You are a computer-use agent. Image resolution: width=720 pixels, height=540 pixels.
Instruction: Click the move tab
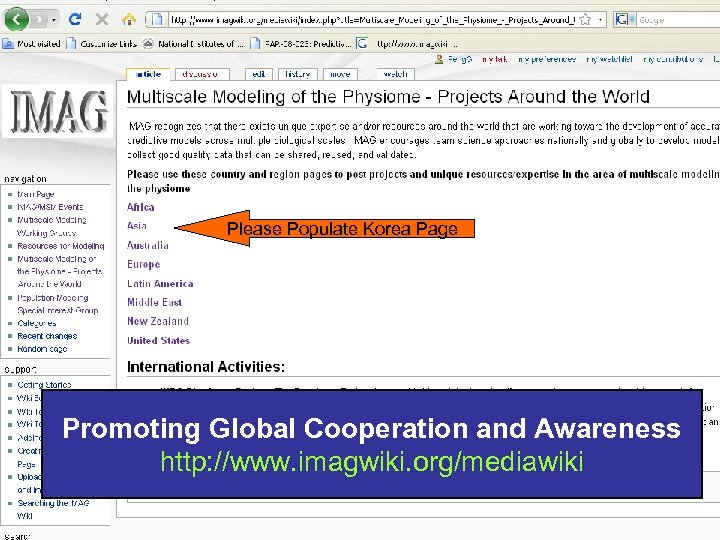click(340, 74)
